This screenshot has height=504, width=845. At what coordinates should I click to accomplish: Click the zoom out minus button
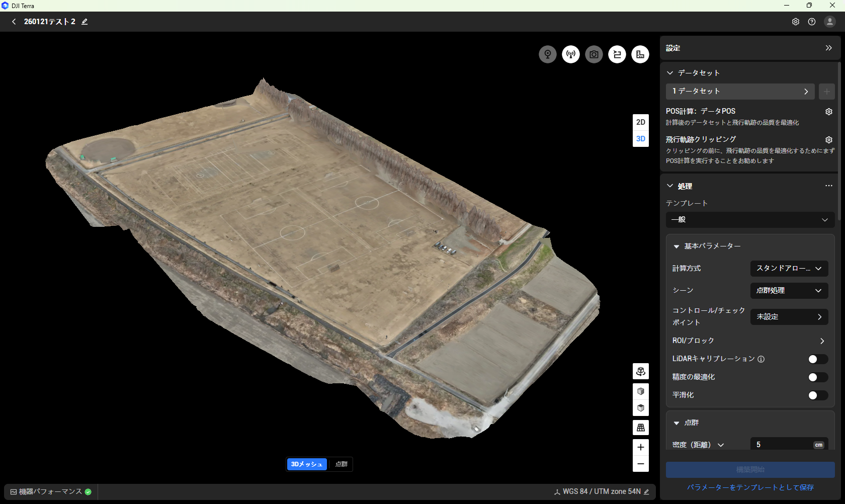click(x=640, y=464)
